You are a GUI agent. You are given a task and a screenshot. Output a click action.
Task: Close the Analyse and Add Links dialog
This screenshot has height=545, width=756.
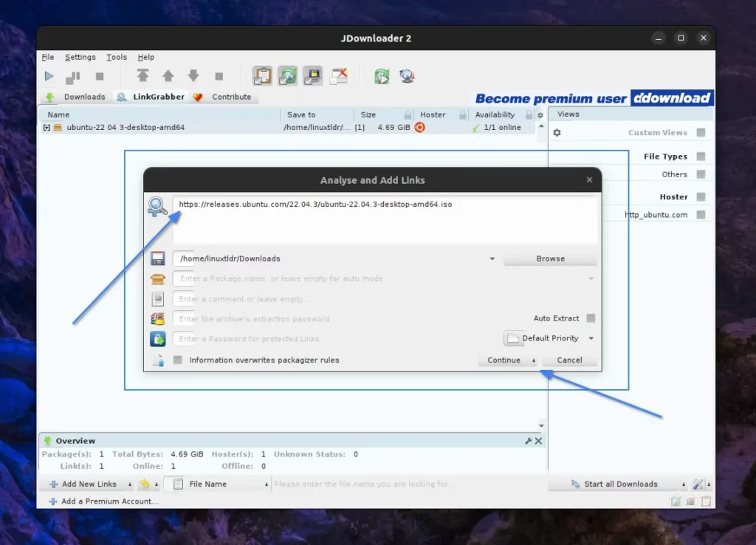coord(589,180)
